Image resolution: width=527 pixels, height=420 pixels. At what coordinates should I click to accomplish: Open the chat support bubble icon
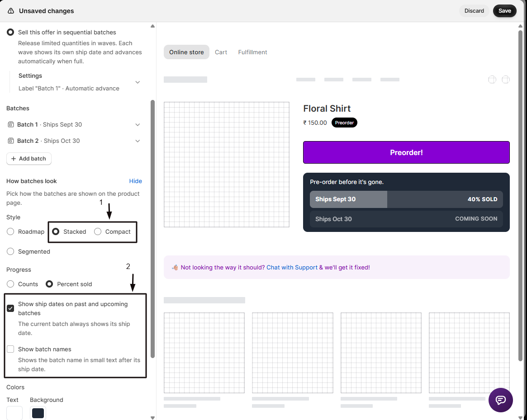click(500, 400)
